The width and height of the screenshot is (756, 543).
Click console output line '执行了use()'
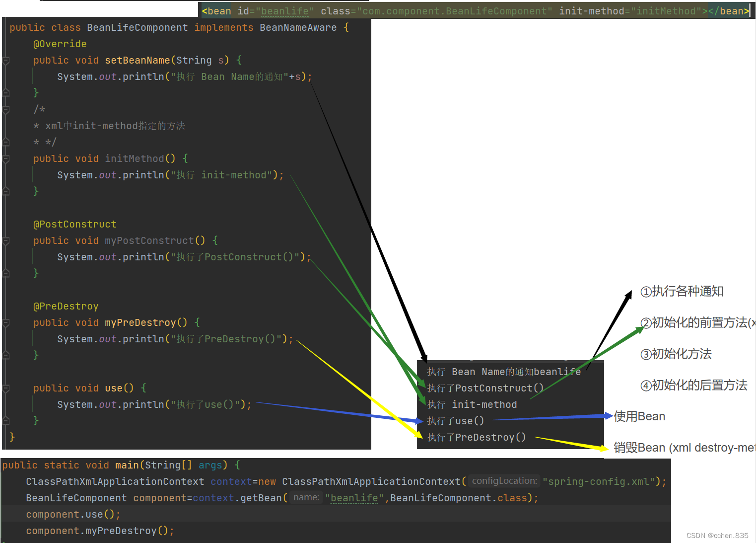click(x=455, y=421)
